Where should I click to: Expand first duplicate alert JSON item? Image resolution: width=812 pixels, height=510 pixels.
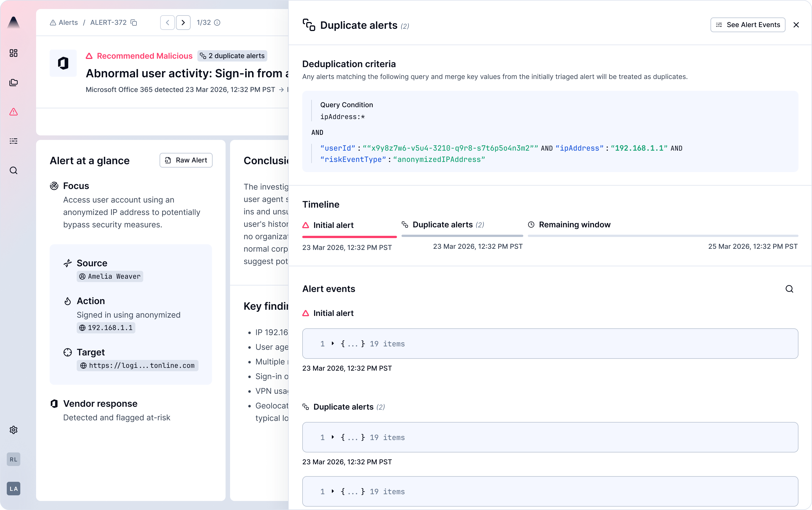point(333,437)
